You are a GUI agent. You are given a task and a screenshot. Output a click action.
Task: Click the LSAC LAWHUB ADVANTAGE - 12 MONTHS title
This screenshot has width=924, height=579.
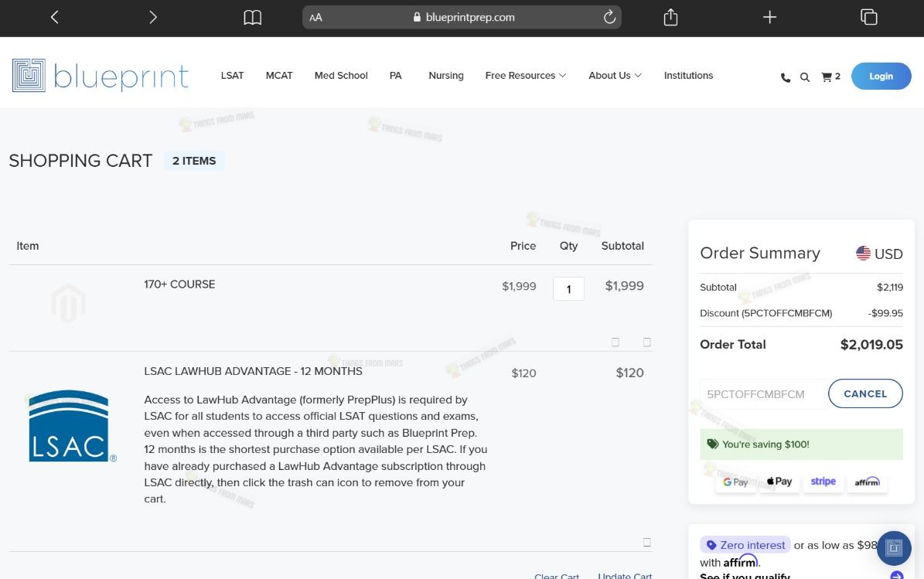click(x=254, y=371)
